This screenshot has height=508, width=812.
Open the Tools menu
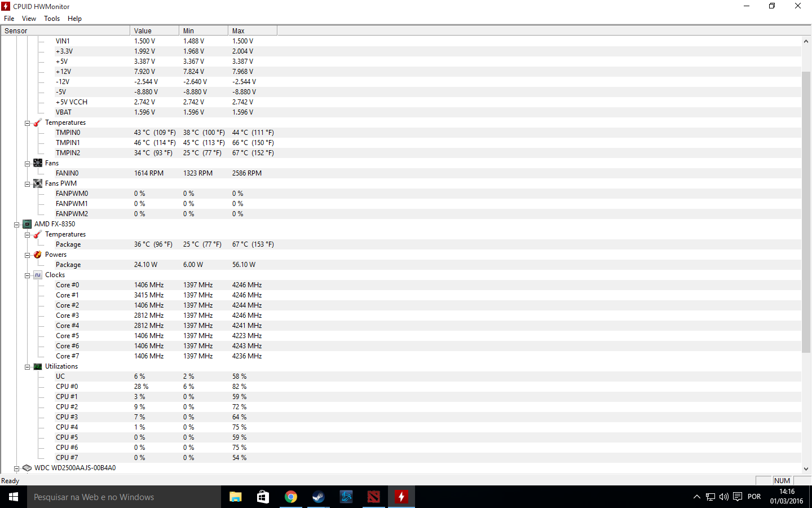[52, 19]
